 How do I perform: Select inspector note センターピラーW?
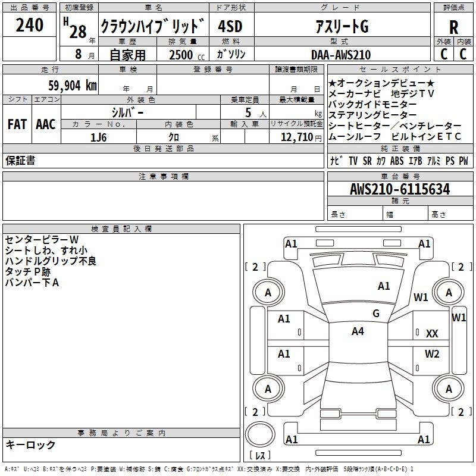[x=42, y=240]
